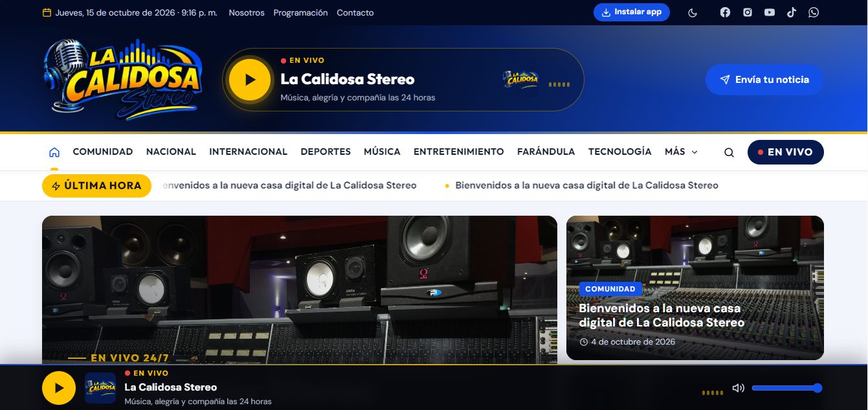This screenshot has height=410, width=868.
Task: Click Instalar app button
Action: coord(632,12)
